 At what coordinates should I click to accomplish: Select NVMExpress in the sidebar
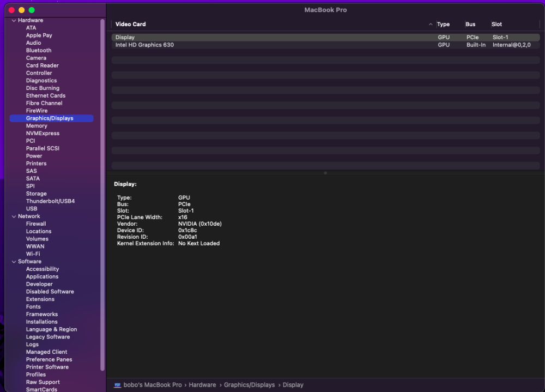(43, 133)
